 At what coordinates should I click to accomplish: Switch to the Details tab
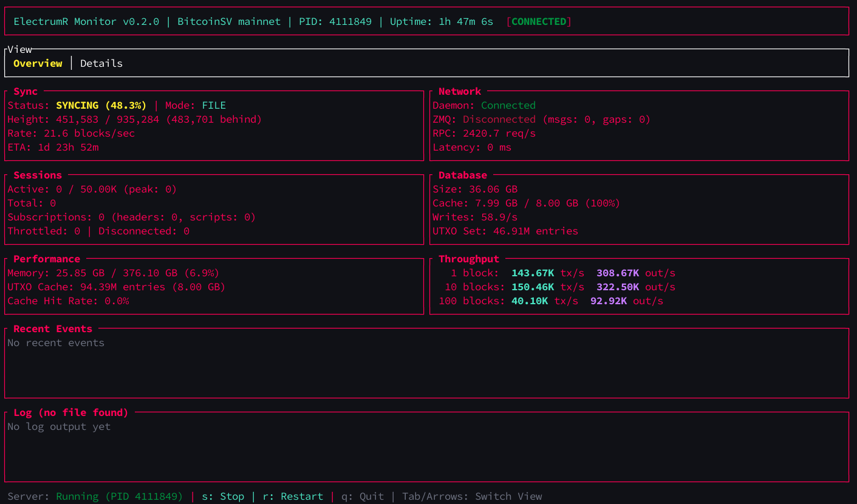[x=101, y=63]
